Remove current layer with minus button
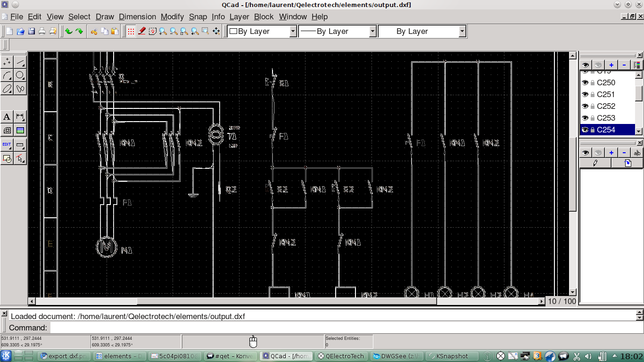 pyautogui.click(x=624, y=65)
